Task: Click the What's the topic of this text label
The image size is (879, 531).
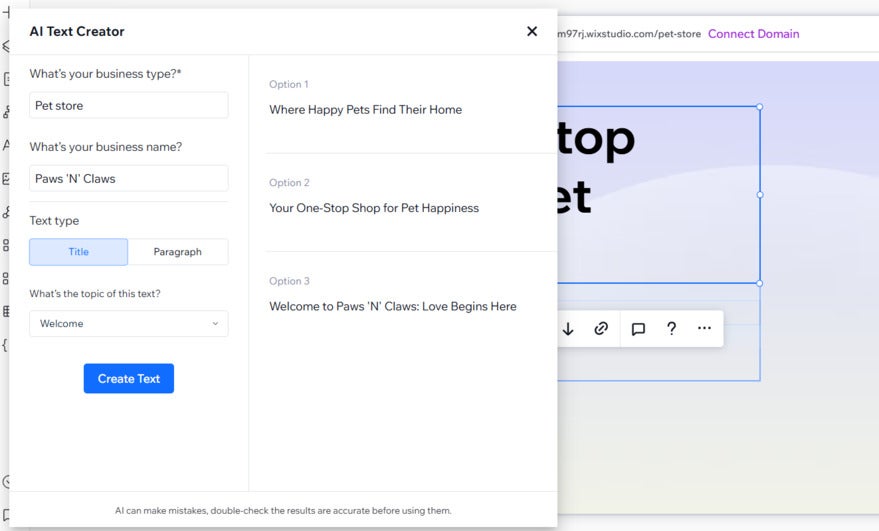Action: [x=95, y=293]
